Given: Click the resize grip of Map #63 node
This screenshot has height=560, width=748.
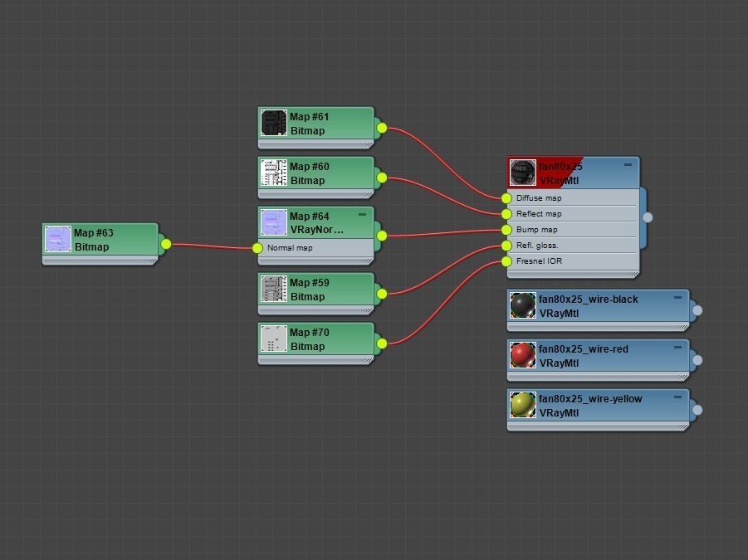Looking at the screenshot, I should point(152,261).
